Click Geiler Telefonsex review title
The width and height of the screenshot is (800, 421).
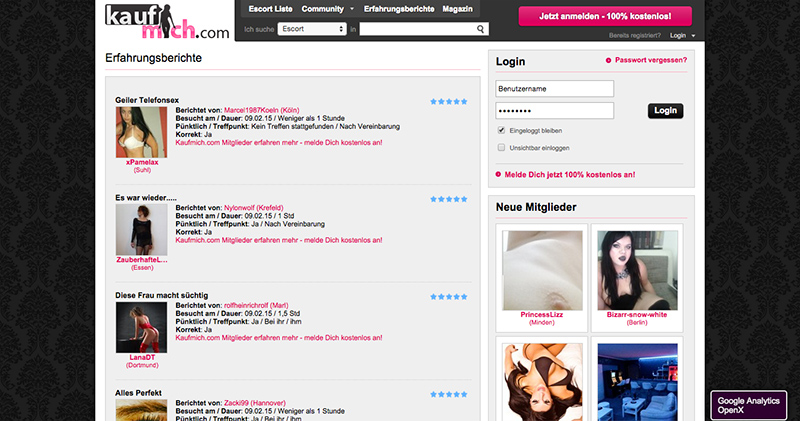(x=147, y=100)
